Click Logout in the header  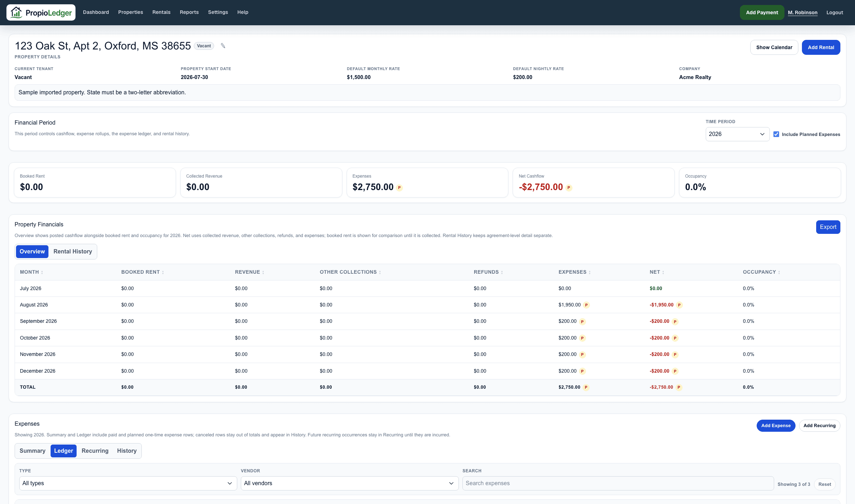[x=835, y=12]
